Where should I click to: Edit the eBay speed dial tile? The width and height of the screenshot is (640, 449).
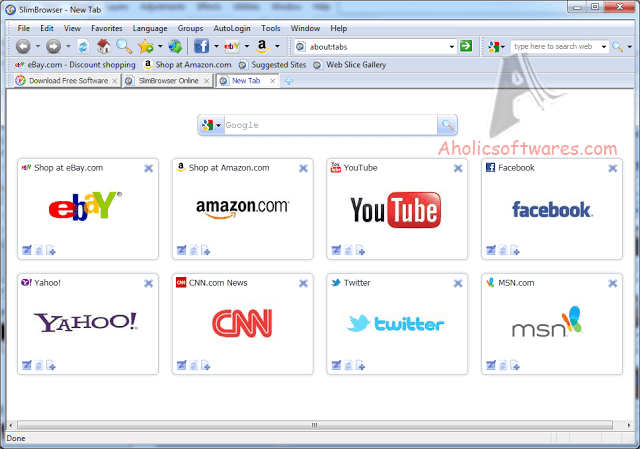tap(27, 250)
